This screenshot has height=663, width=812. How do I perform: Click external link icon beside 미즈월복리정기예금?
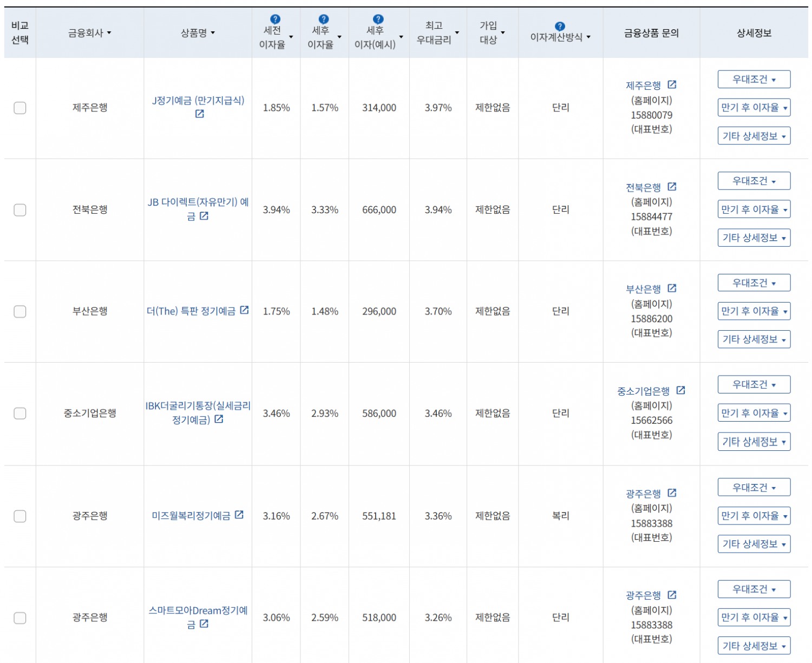[x=239, y=515]
